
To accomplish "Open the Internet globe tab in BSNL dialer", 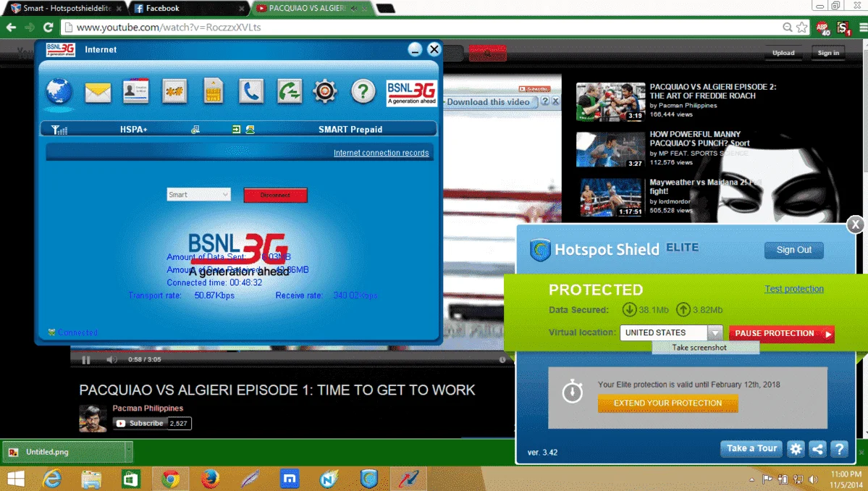I will [x=59, y=92].
